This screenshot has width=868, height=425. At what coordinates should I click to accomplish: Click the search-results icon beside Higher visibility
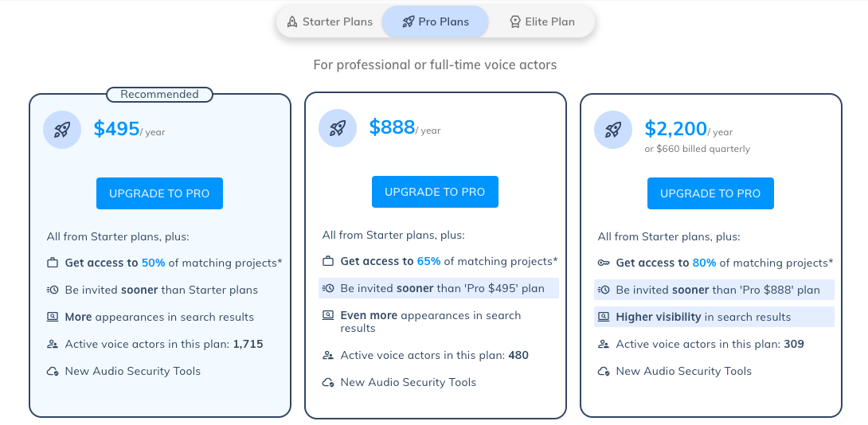pos(604,317)
